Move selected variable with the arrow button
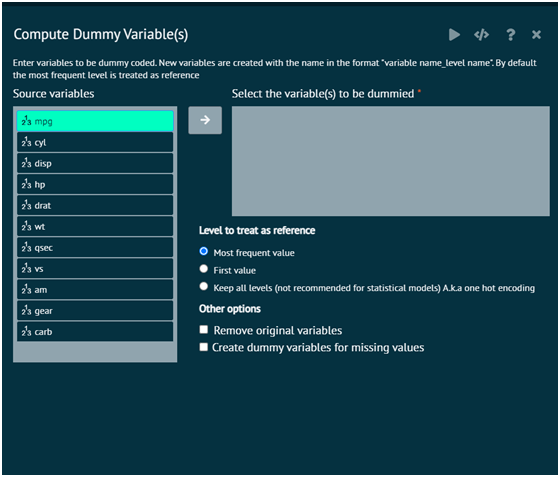The image size is (560, 477). pyautogui.click(x=205, y=120)
